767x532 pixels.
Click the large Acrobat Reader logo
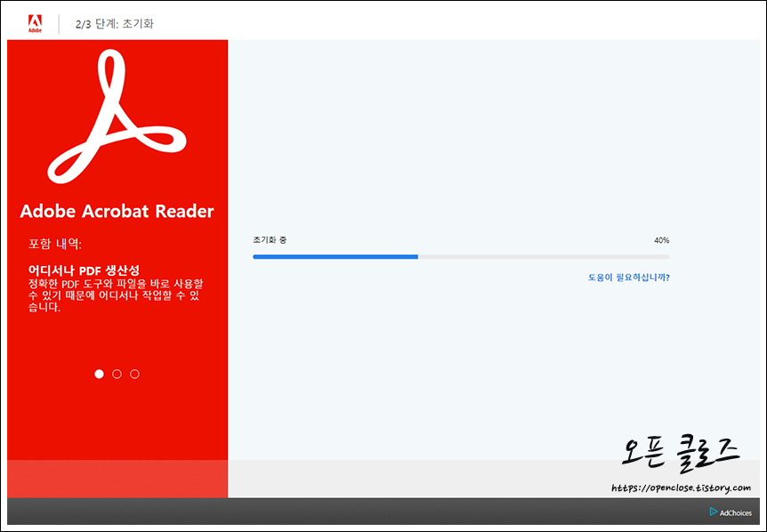pos(117,117)
